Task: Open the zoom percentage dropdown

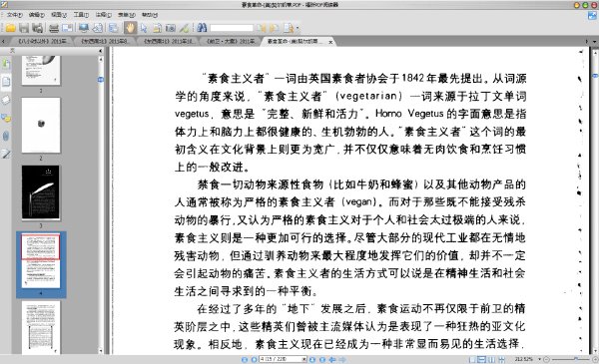Action: (x=540, y=359)
